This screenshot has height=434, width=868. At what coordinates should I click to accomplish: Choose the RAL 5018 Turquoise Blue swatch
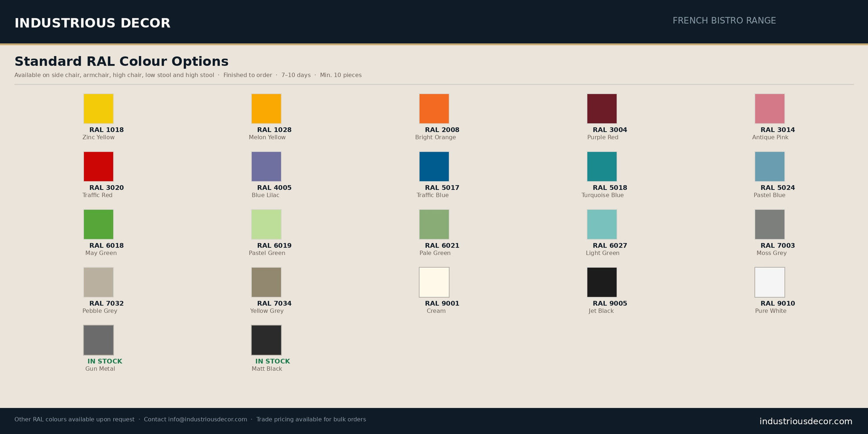pyautogui.click(x=602, y=166)
